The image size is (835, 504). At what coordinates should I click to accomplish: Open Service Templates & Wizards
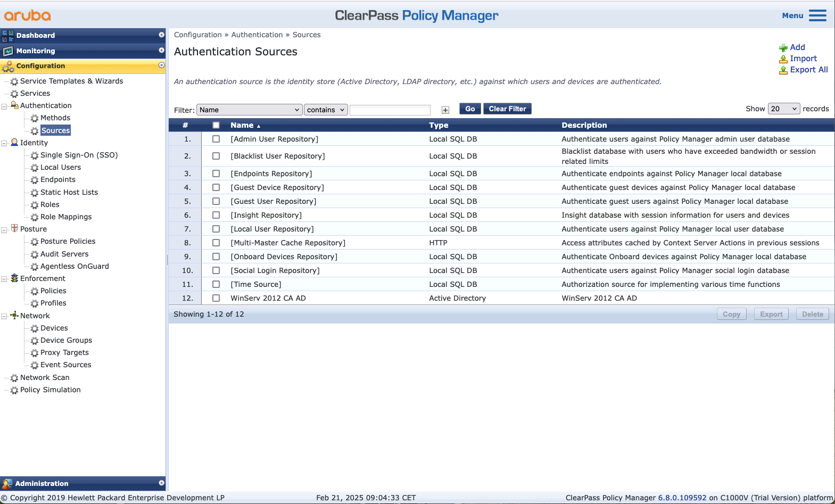[x=71, y=81]
